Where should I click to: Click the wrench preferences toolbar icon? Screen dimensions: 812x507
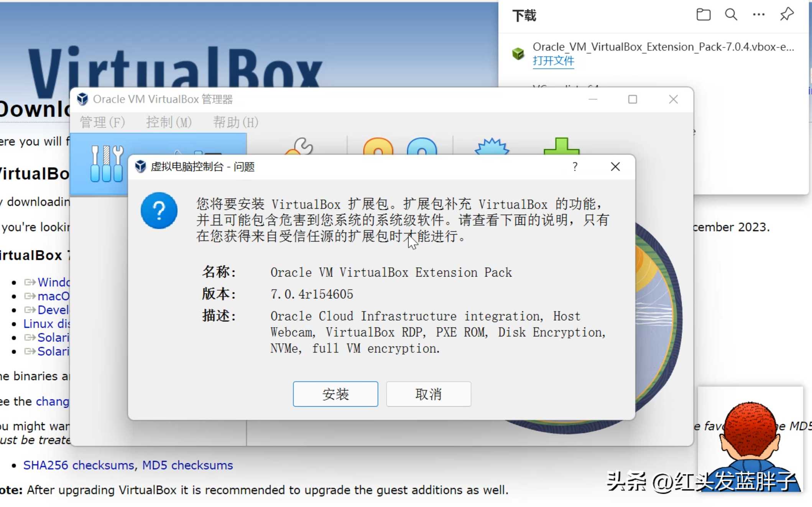click(x=300, y=147)
